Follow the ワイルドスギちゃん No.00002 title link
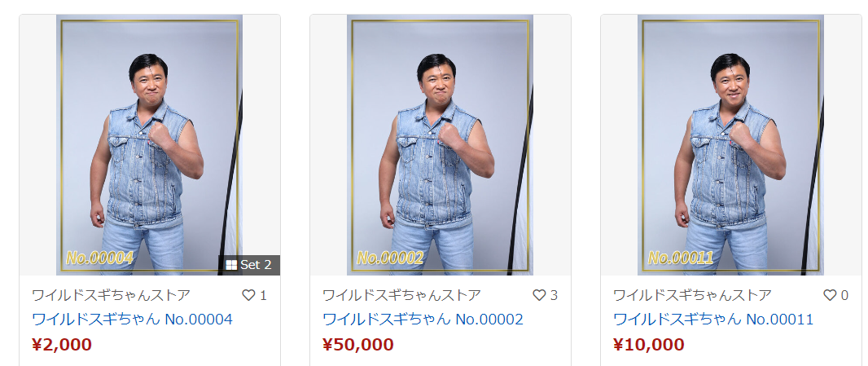 (x=423, y=320)
